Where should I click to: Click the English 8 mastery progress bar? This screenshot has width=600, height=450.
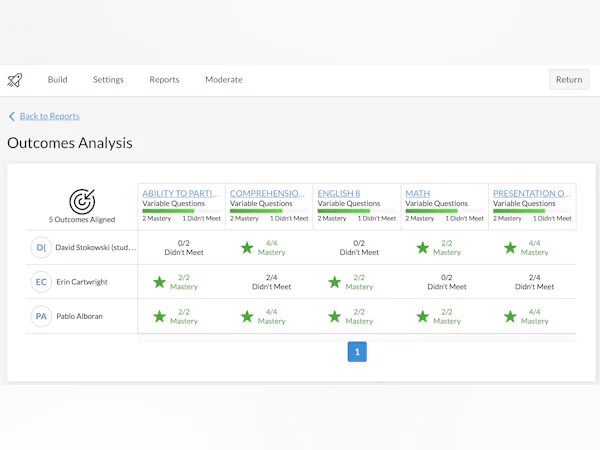(357, 211)
